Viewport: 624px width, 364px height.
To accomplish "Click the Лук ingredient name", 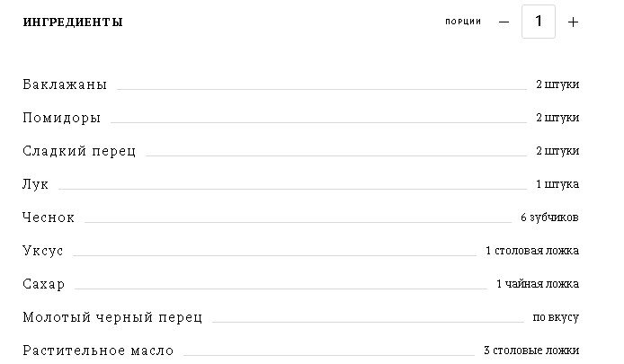I will click(35, 184).
